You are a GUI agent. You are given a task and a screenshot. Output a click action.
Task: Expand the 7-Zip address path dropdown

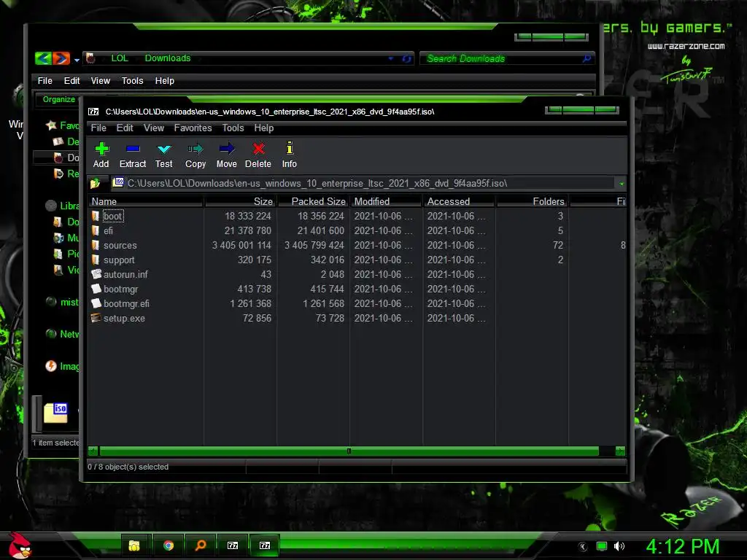coord(622,183)
